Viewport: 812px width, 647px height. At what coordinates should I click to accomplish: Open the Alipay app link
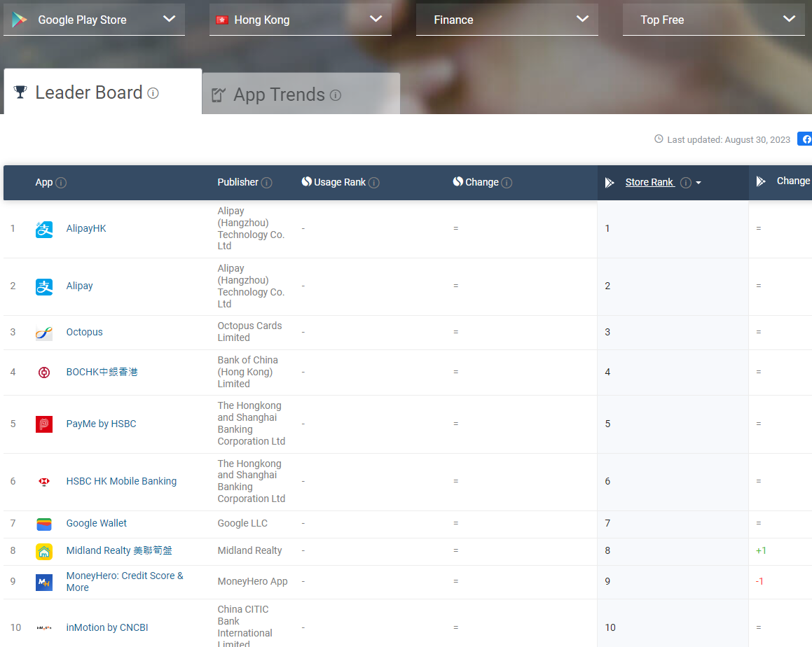[x=79, y=286]
